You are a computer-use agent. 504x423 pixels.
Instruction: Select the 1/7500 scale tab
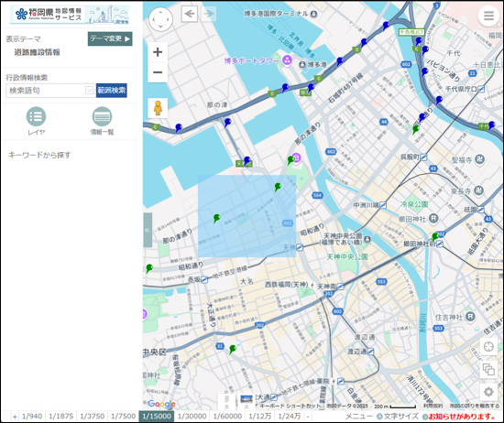tap(124, 417)
